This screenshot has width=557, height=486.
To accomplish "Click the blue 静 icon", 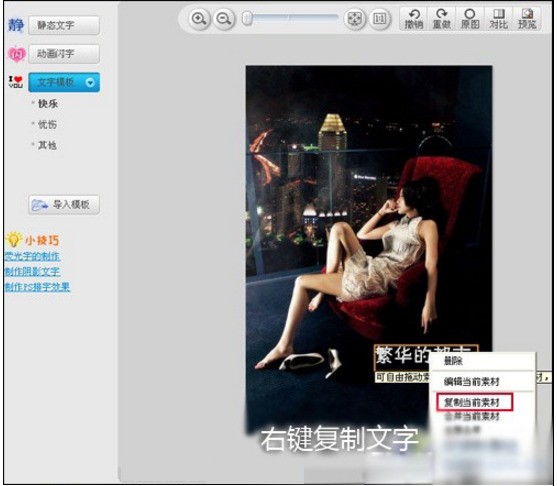I will 16,25.
